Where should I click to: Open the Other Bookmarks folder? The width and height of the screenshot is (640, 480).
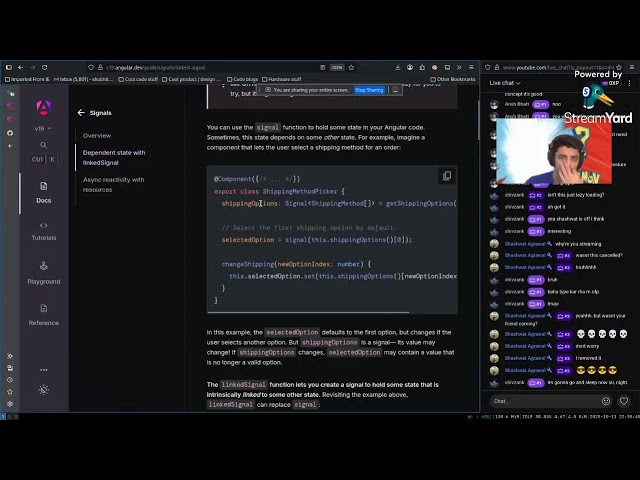[453, 79]
